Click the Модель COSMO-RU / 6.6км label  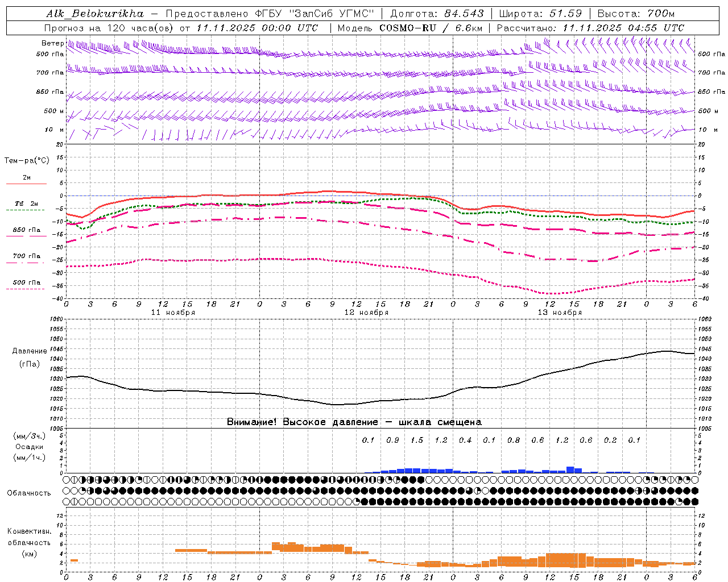pos(410,28)
